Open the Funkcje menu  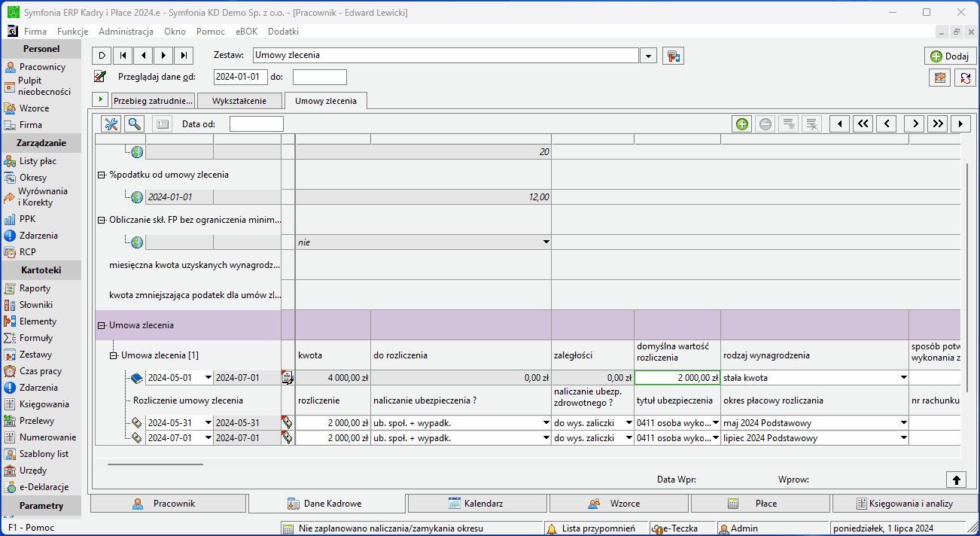(x=72, y=32)
